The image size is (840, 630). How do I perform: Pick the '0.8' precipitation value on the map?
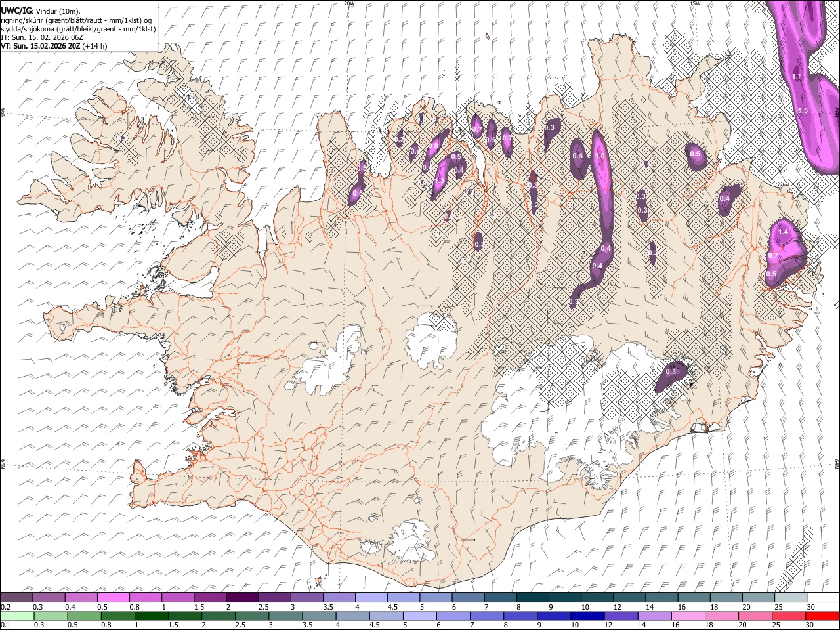434,146
